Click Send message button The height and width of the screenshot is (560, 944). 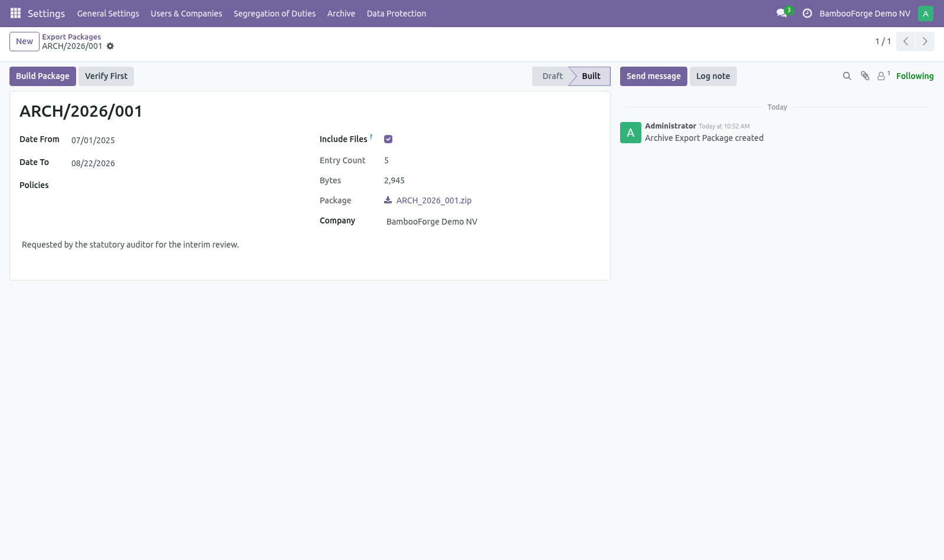(x=654, y=76)
